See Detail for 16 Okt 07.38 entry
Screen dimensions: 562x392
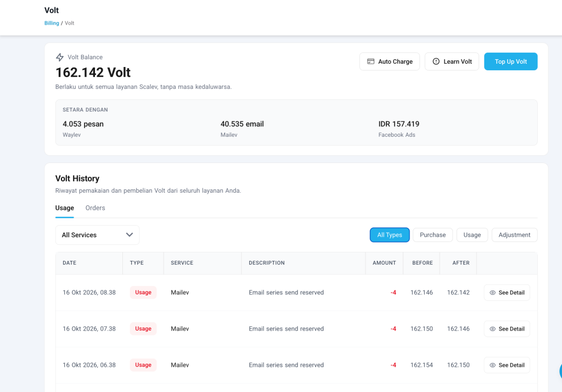click(x=507, y=329)
